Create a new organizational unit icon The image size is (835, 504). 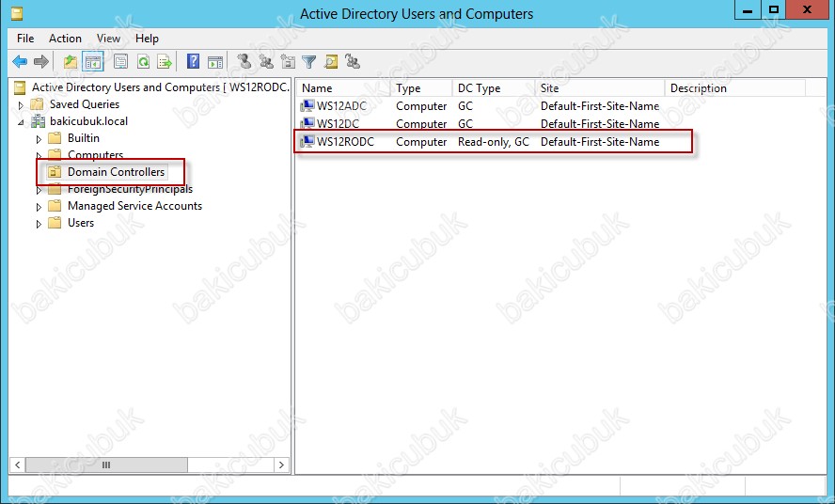tap(288, 62)
